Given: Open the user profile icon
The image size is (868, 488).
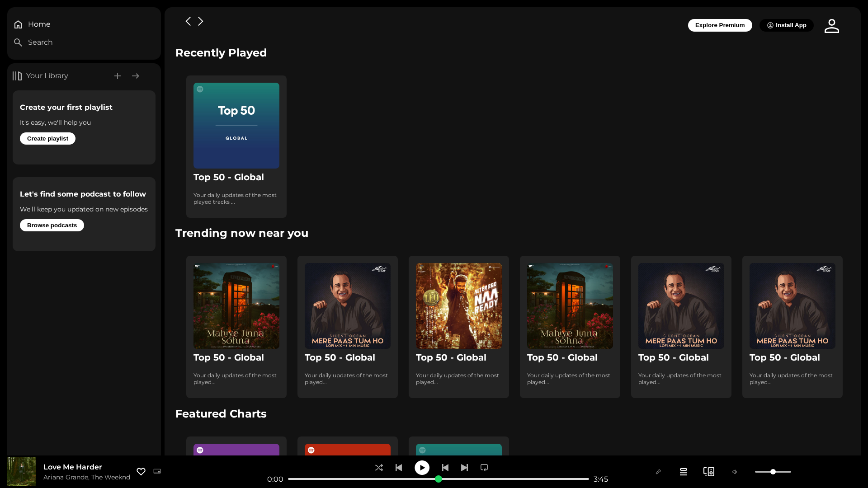Looking at the screenshot, I should point(832,26).
